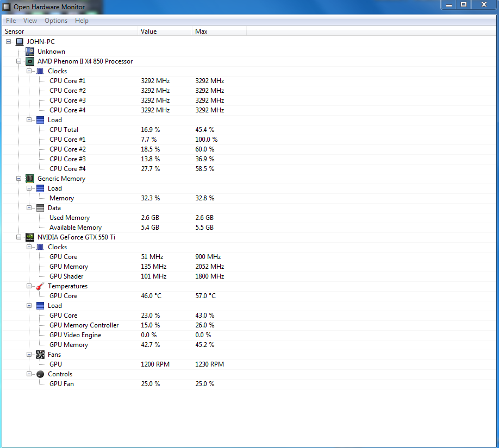Collapse the NVIDIA GeForce GTX 550 Ti node
Screen dimensions: 499x448
click(x=19, y=237)
